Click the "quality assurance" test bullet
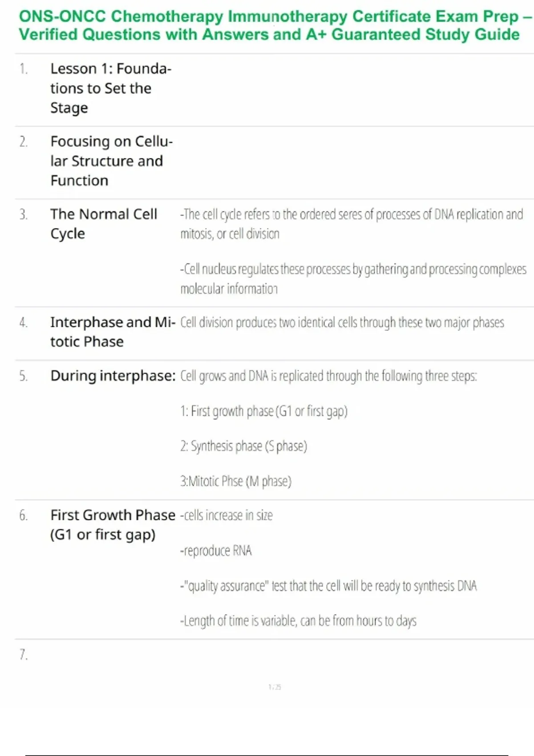The image size is (534, 756). point(328,586)
